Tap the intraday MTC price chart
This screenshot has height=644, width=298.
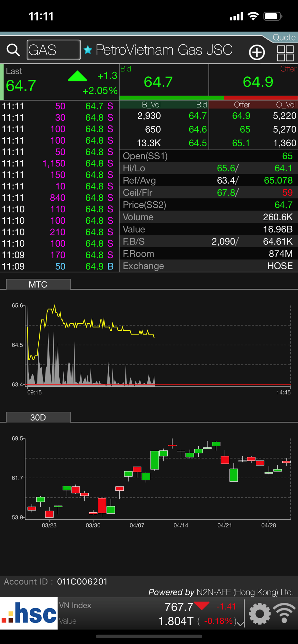point(158,345)
